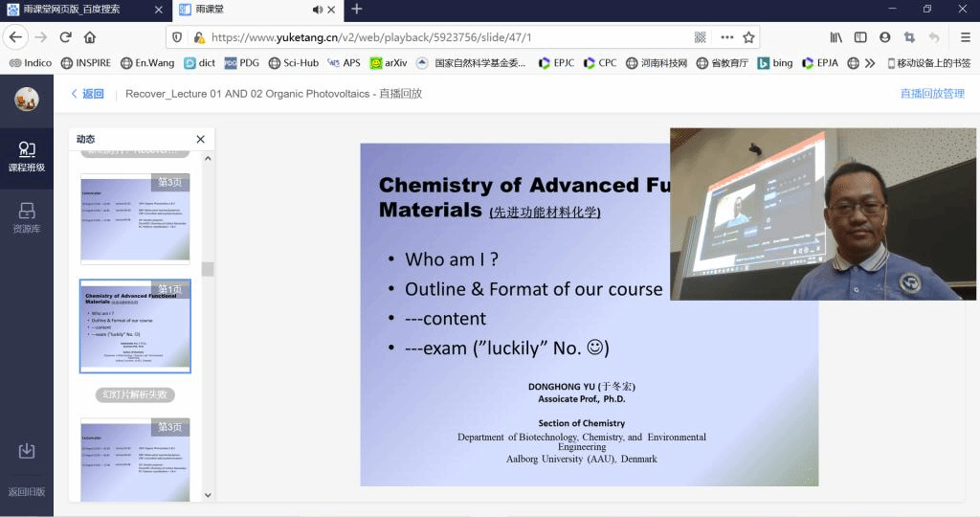Open the Library bookshelf icon
Viewport: 980px width, 517px height.
836,37
